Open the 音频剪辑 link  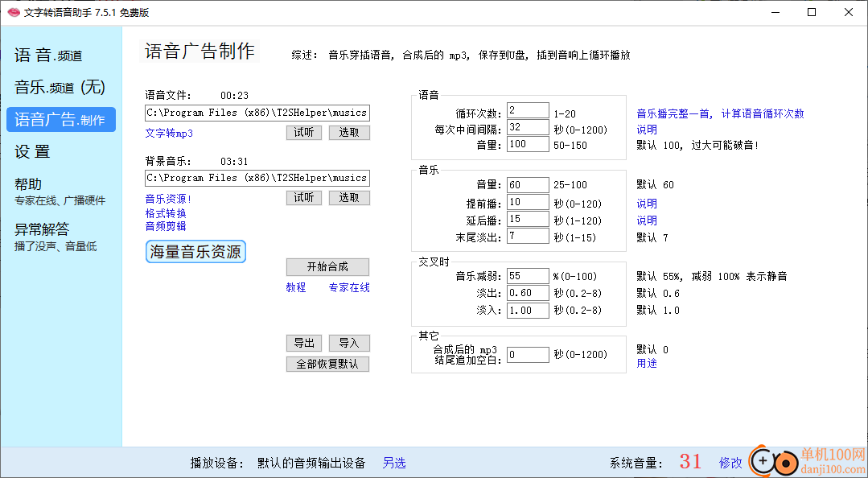pyautogui.click(x=166, y=226)
